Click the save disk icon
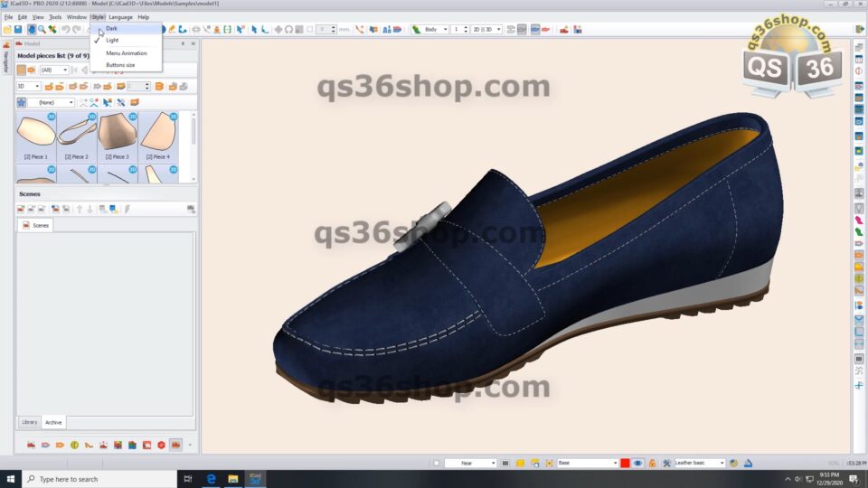 pyautogui.click(x=18, y=29)
